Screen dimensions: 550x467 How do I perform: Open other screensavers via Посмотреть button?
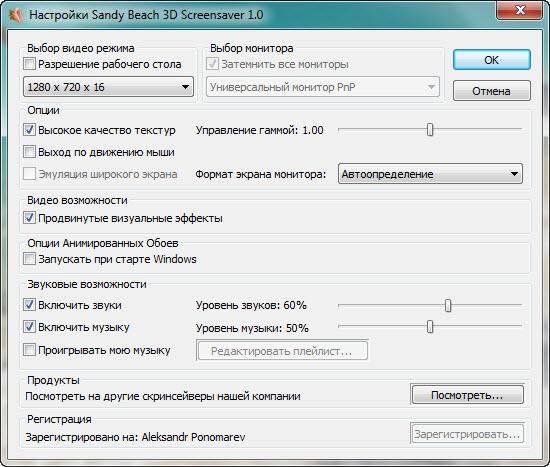(468, 395)
